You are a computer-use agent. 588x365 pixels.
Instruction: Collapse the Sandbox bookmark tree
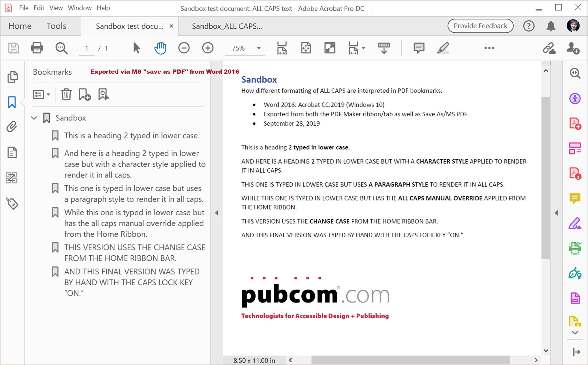click(x=34, y=118)
